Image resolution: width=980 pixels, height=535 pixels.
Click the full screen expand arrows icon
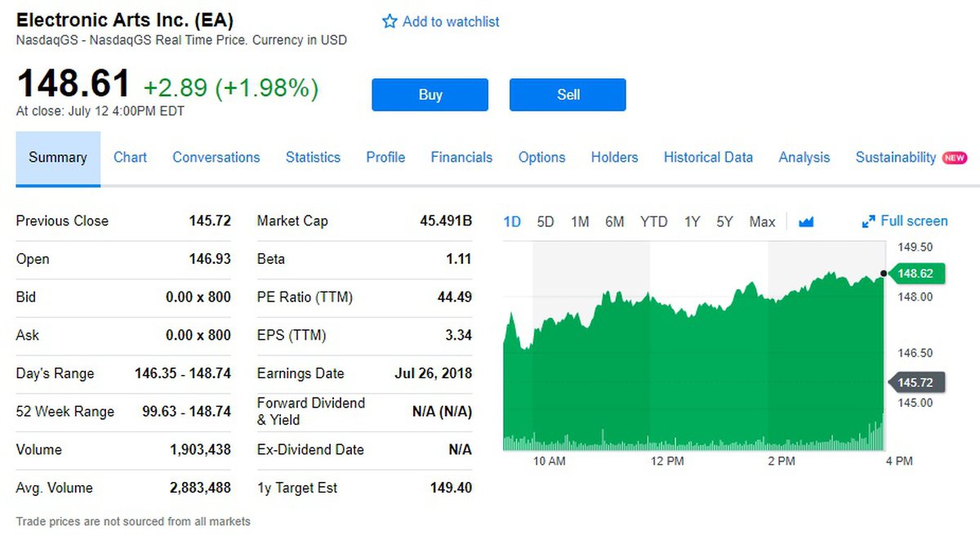[x=868, y=222]
